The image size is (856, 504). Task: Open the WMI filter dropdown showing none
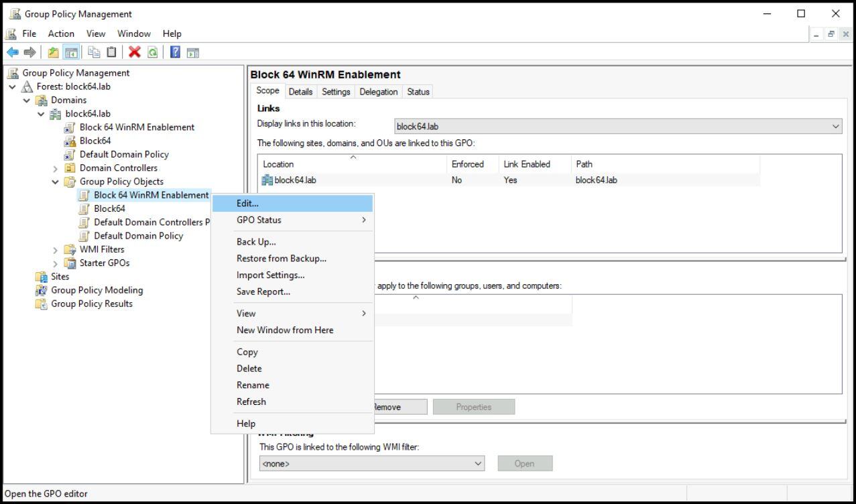pyautogui.click(x=478, y=463)
